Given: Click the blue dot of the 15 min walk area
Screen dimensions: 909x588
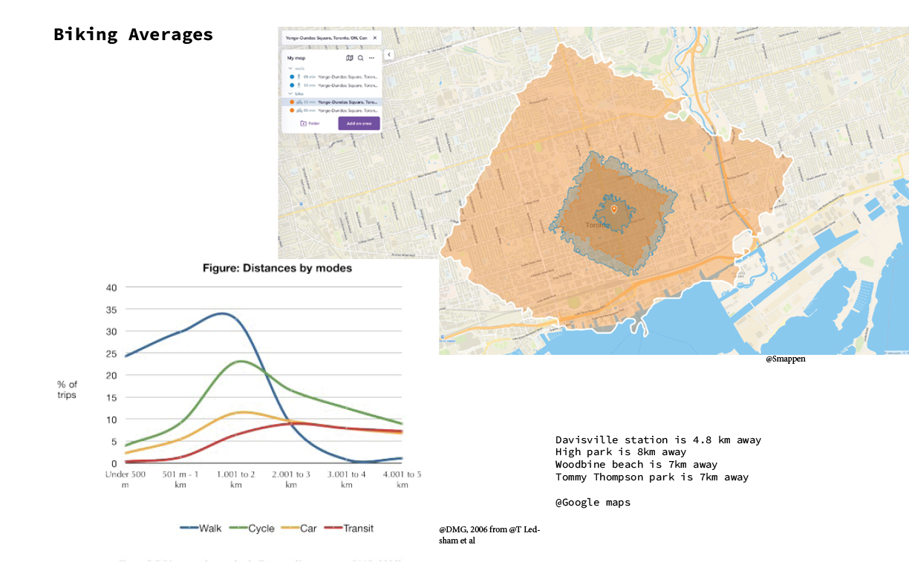Looking at the screenshot, I should (x=292, y=85).
